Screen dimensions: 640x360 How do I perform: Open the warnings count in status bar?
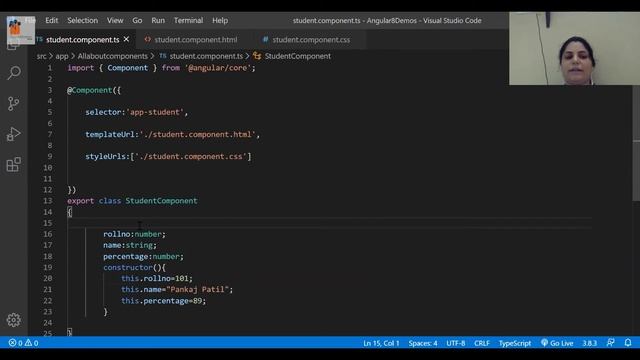click(x=31, y=343)
